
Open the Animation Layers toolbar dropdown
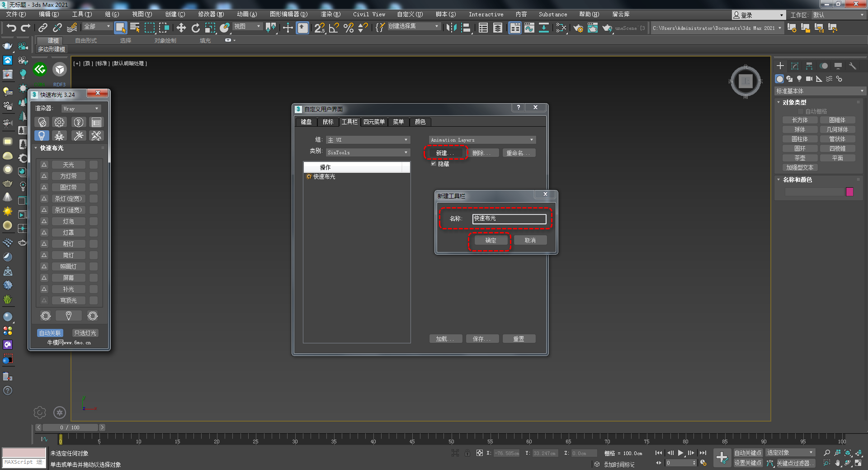(482, 140)
